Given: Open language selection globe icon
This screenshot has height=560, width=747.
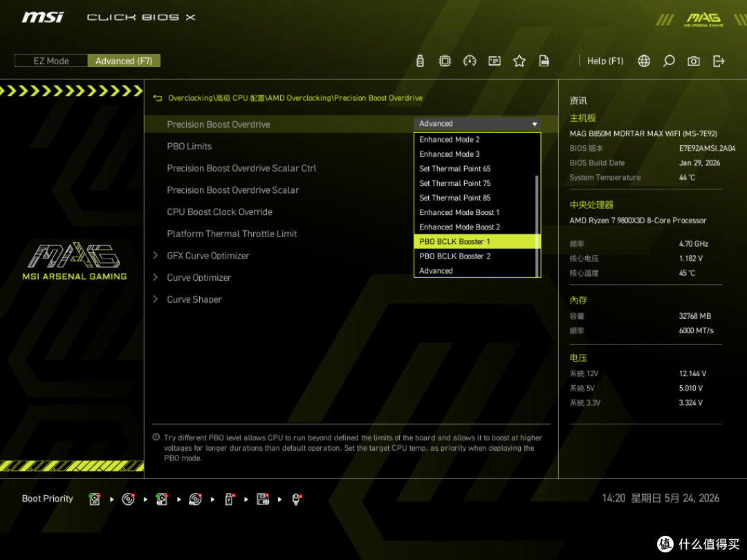Looking at the screenshot, I should 644,61.
